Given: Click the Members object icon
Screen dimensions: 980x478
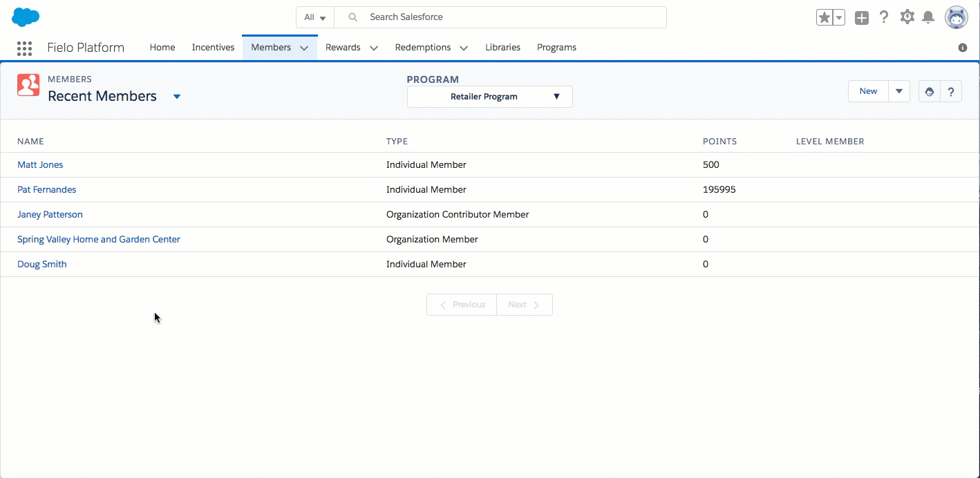Looking at the screenshot, I should click(28, 85).
